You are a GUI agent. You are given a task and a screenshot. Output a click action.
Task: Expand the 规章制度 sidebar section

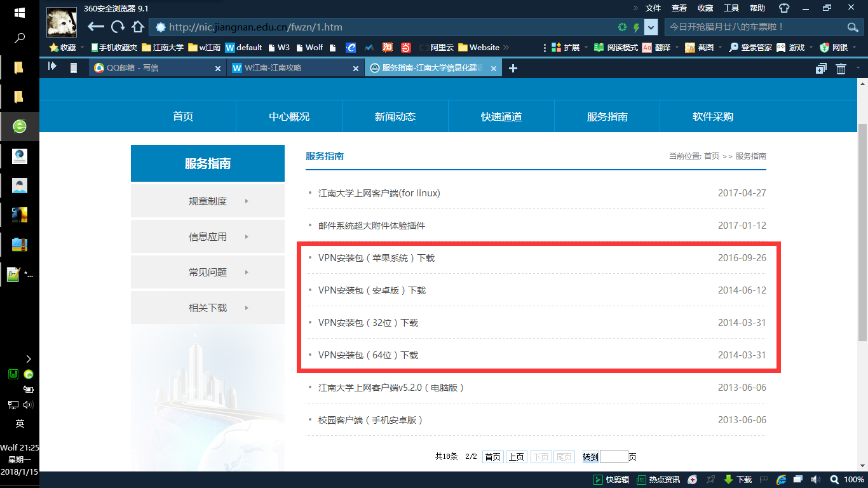(208, 201)
